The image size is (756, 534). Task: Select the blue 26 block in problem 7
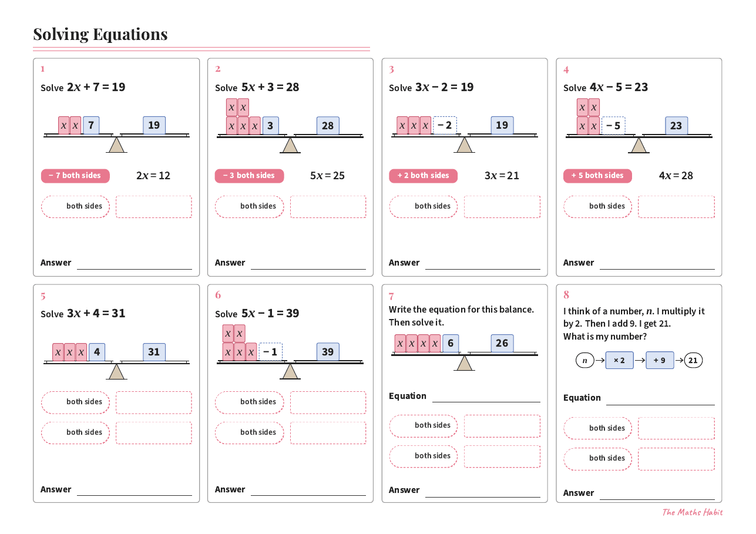coord(502,343)
